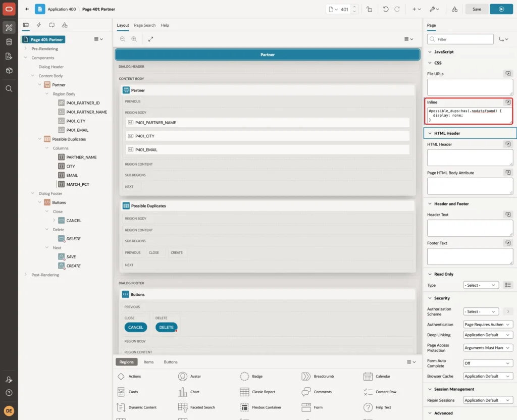Open the Authentication dropdown
The image size is (517, 420).
(488, 325)
